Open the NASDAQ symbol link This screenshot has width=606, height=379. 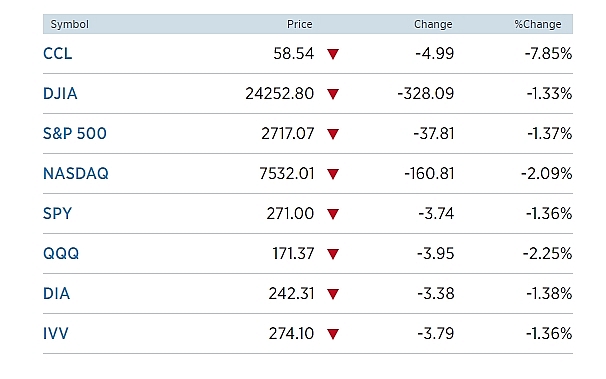[x=76, y=173]
